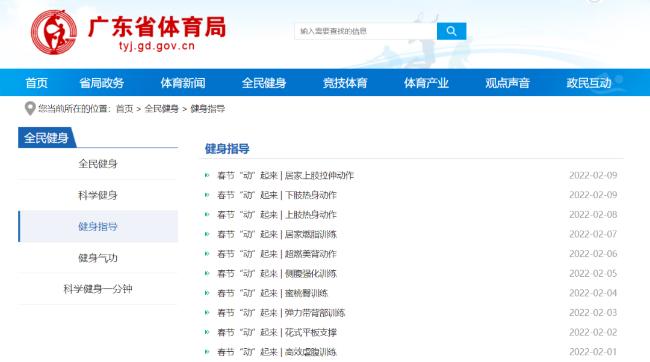Click the date 2022-02-01
The height and width of the screenshot is (362, 650).
593,352
